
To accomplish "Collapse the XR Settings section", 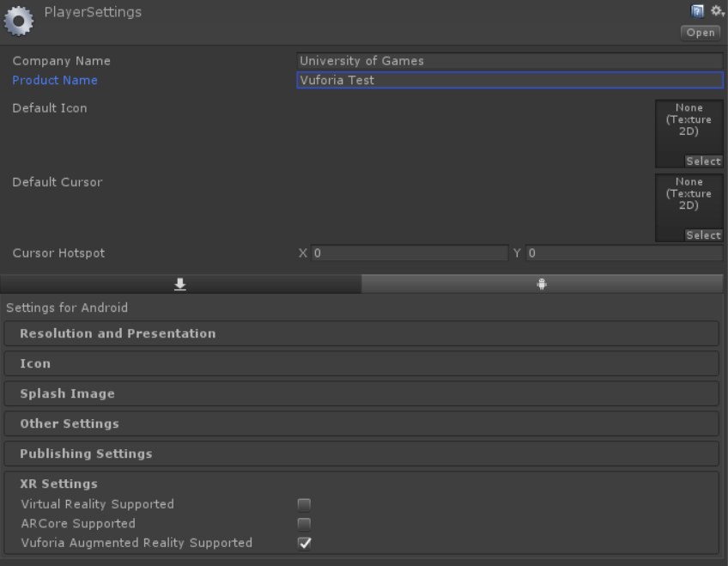I will point(59,484).
